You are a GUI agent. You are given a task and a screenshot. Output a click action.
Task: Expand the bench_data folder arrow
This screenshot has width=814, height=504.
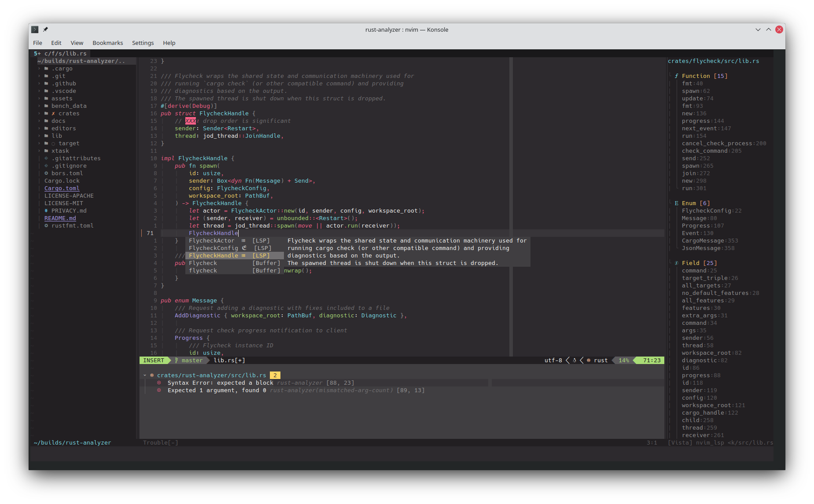click(39, 106)
